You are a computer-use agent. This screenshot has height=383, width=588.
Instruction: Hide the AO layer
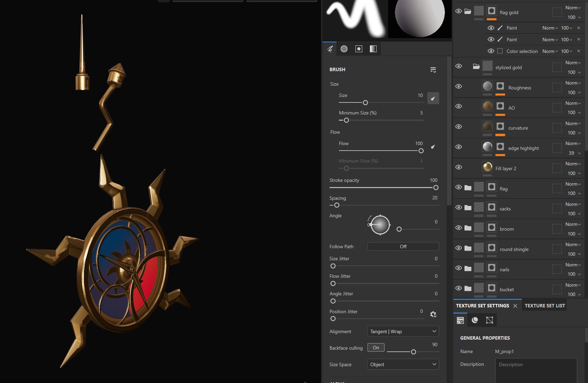pyautogui.click(x=459, y=107)
